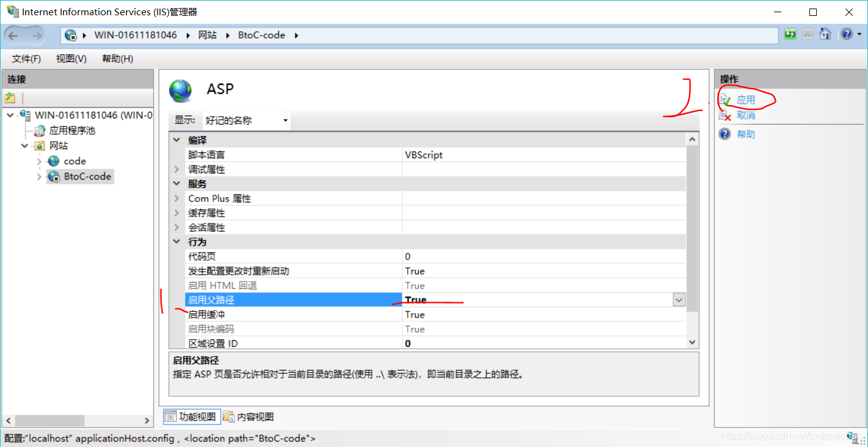
Task: Collapse the 服务 property category
Action: coord(176,184)
